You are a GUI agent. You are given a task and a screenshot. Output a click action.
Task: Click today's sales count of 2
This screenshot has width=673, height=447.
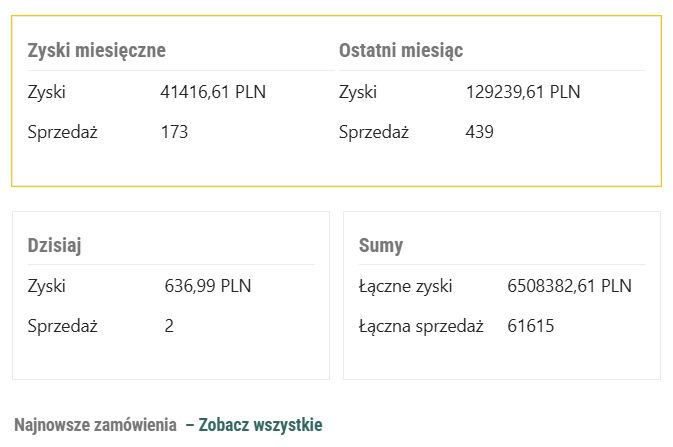point(169,326)
